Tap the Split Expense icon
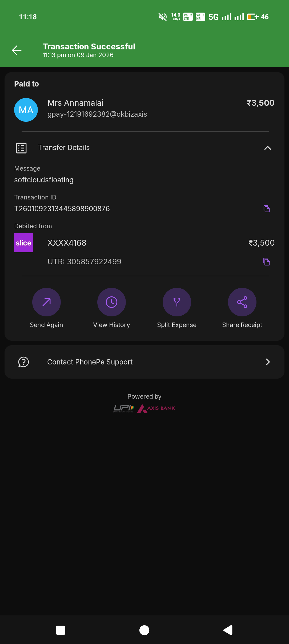The width and height of the screenshot is (289, 644). (x=177, y=302)
